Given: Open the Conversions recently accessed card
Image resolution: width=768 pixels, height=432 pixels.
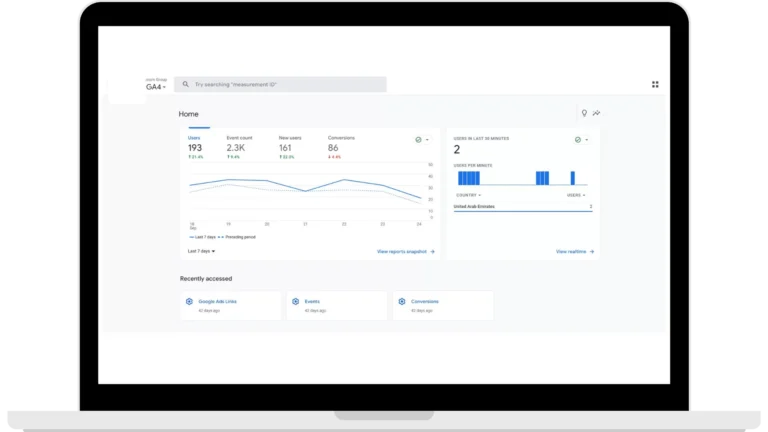Looking at the screenshot, I should pos(443,306).
